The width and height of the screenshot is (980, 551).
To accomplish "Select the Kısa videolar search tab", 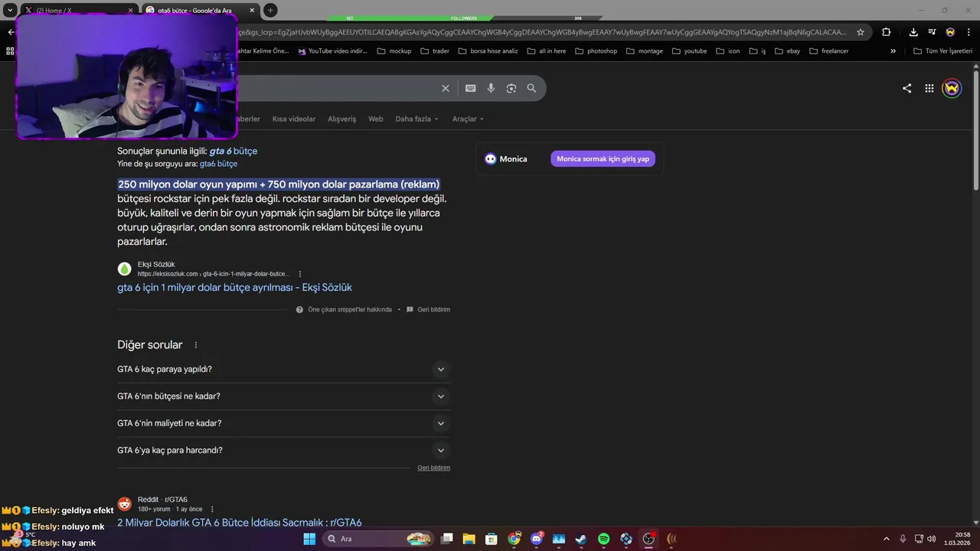I will tap(294, 119).
